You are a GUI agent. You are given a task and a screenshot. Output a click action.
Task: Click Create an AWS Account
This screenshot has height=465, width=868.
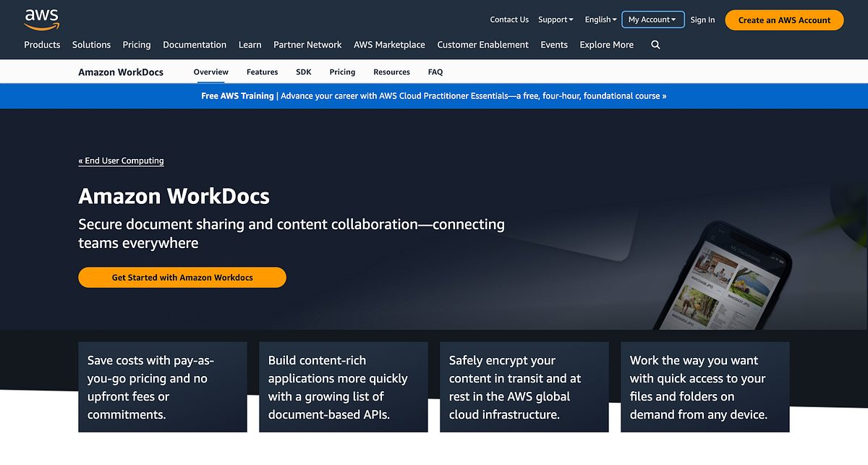click(x=784, y=20)
